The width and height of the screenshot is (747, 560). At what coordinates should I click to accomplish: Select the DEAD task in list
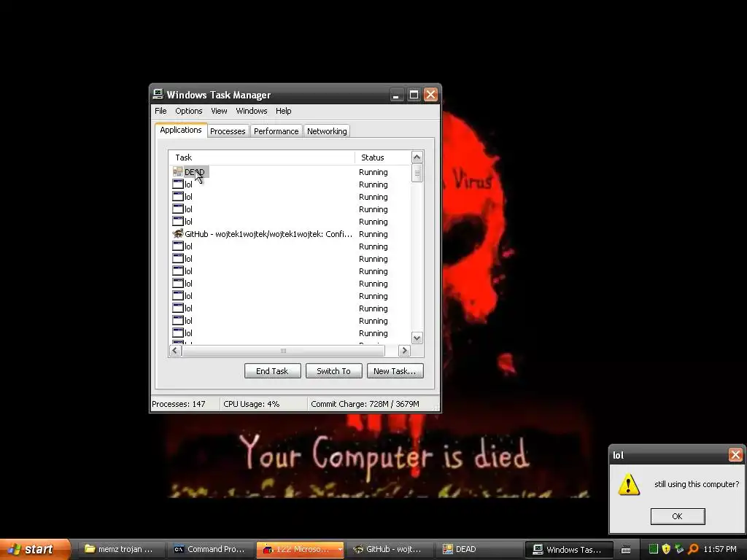pyautogui.click(x=194, y=172)
